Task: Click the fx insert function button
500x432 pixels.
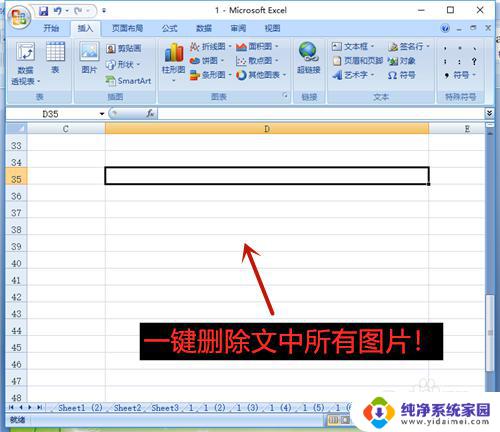Action: (x=150, y=114)
